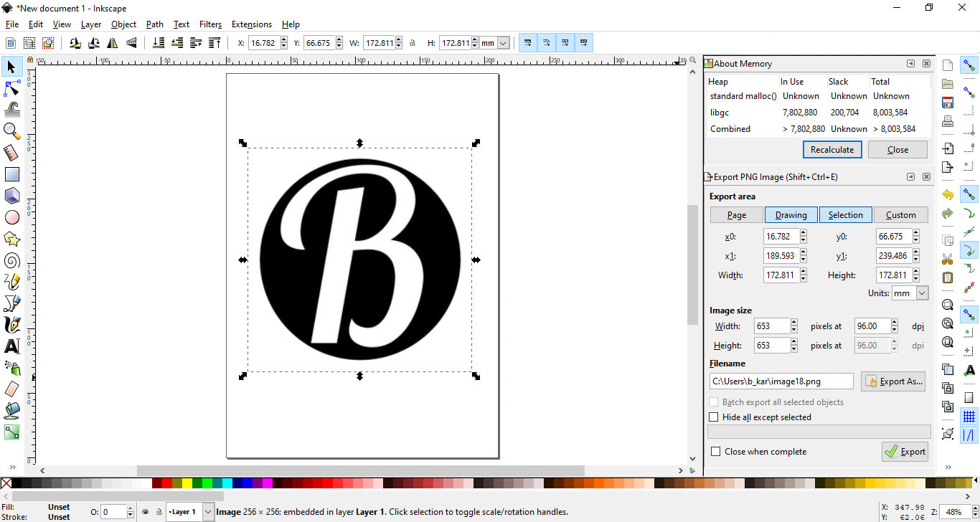Screen dimensions: 980x522
Task: Select the Pencil freehand tool
Action: [11, 282]
